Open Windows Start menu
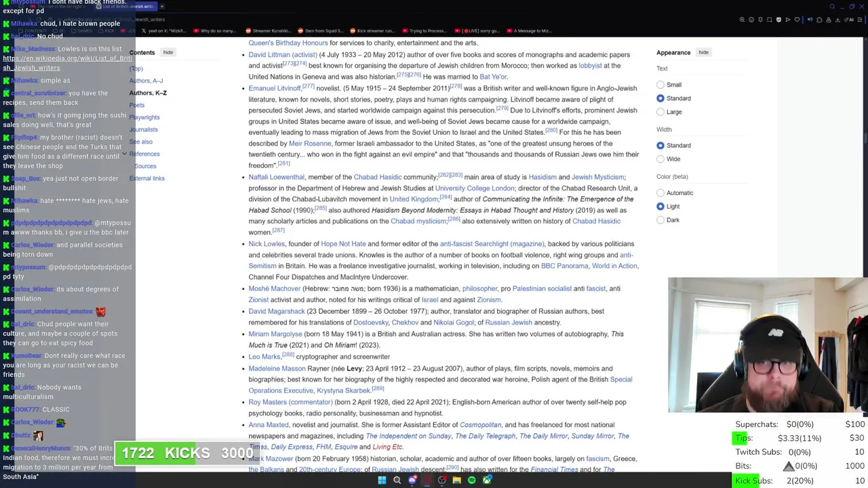Viewport: 868px width, 488px height. [x=382, y=481]
